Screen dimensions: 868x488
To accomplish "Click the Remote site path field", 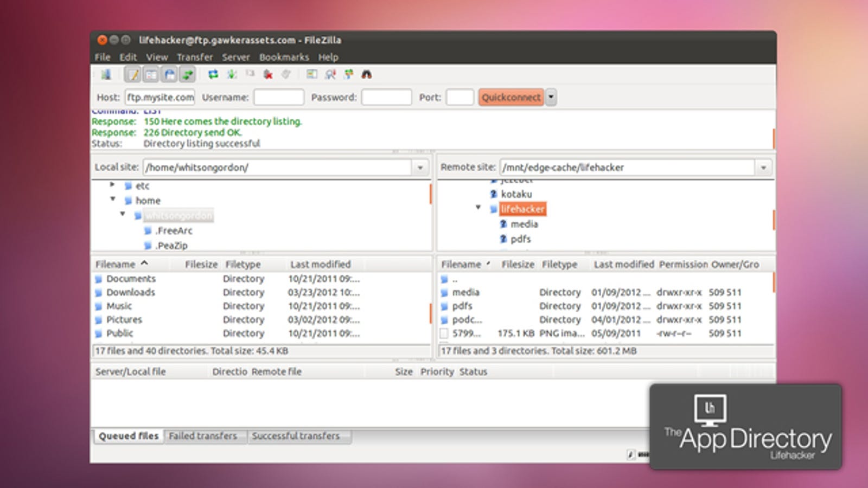I will (x=628, y=168).
